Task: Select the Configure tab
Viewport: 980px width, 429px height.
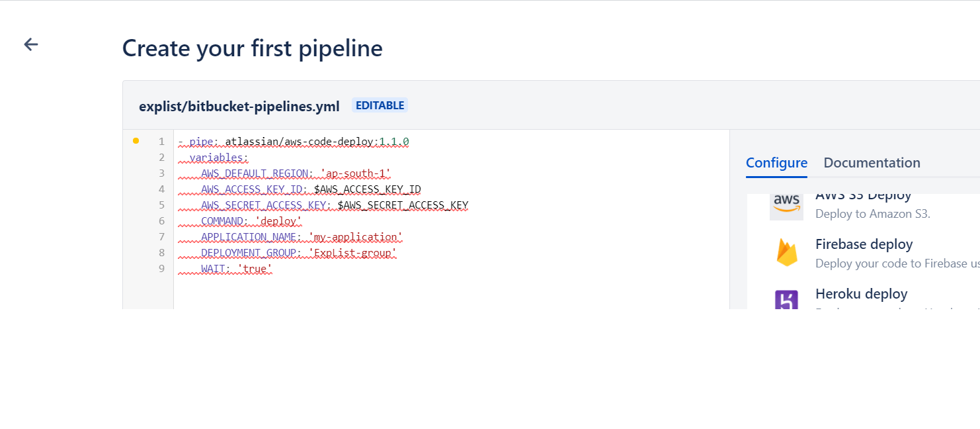Action: (x=776, y=162)
